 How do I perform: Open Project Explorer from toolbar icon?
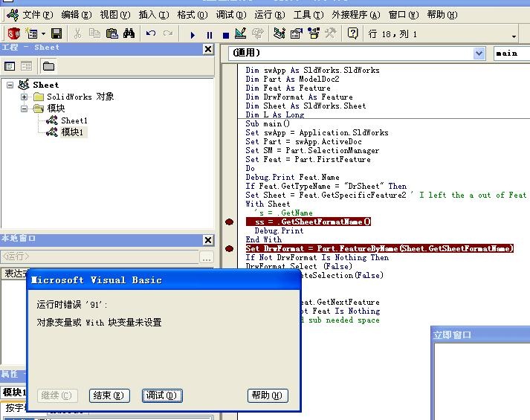click(x=279, y=33)
